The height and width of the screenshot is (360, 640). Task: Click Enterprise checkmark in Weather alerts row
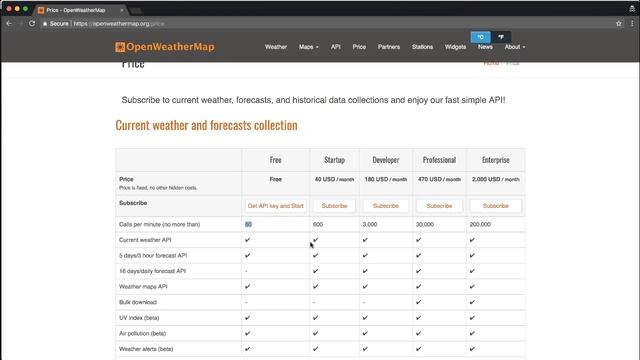click(x=472, y=349)
